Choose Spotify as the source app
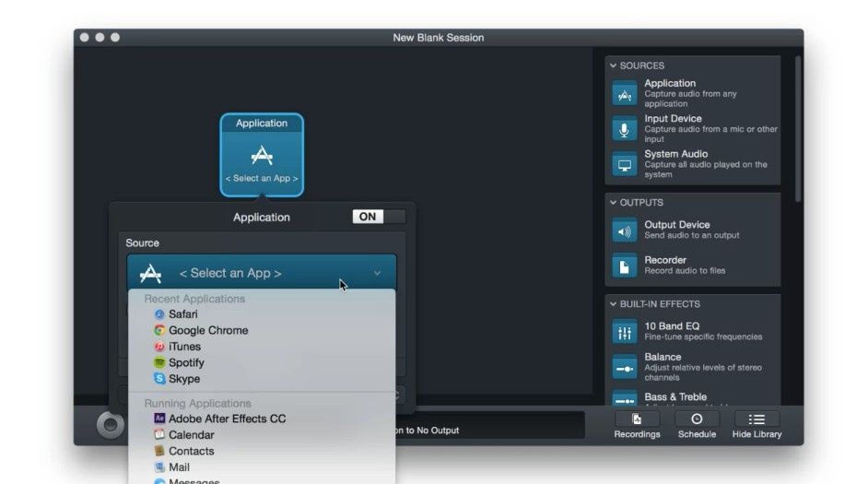Image resolution: width=868 pixels, height=484 pixels. tap(262, 362)
